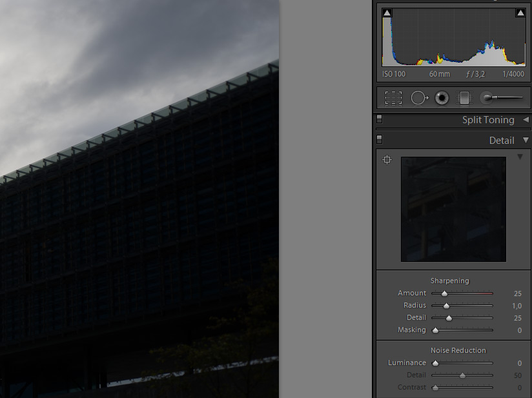Toggle highlight clipping indicator in histogram

tap(520, 13)
